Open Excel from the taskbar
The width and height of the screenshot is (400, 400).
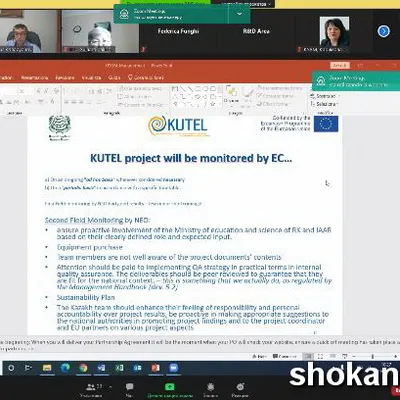coord(119,368)
